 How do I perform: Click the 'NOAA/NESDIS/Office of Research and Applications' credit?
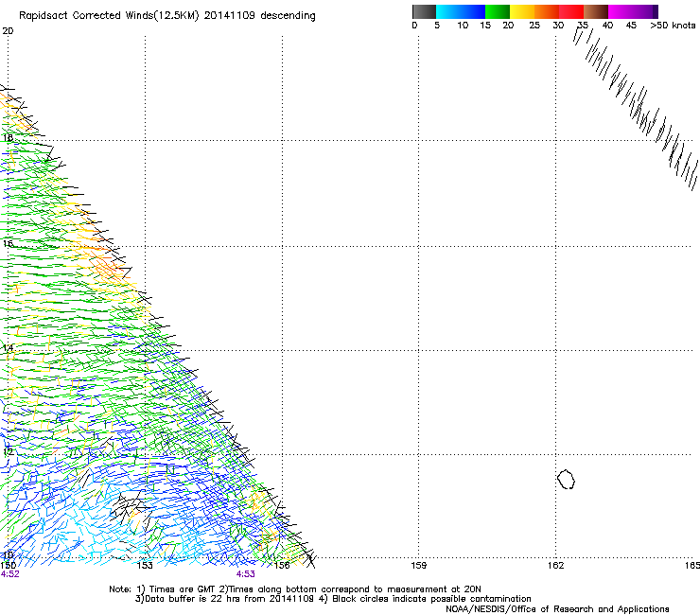point(557,609)
